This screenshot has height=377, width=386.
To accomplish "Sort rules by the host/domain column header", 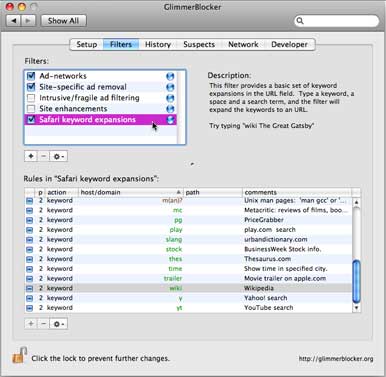I will click(131, 192).
